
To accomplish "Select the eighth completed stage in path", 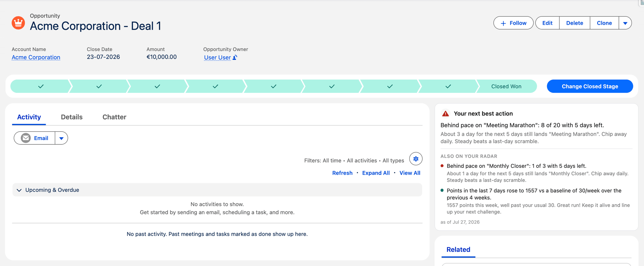I will tap(448, 86).
